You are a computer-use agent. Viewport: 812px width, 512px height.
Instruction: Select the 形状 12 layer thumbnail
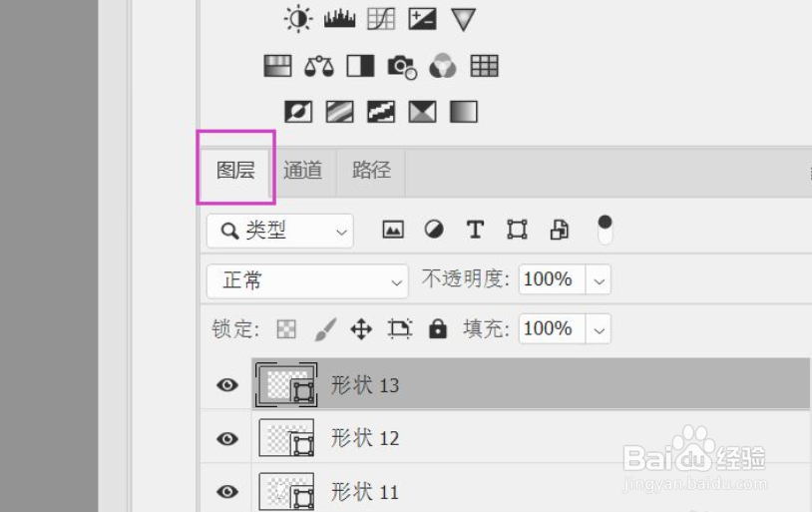(x=286, y=438)
